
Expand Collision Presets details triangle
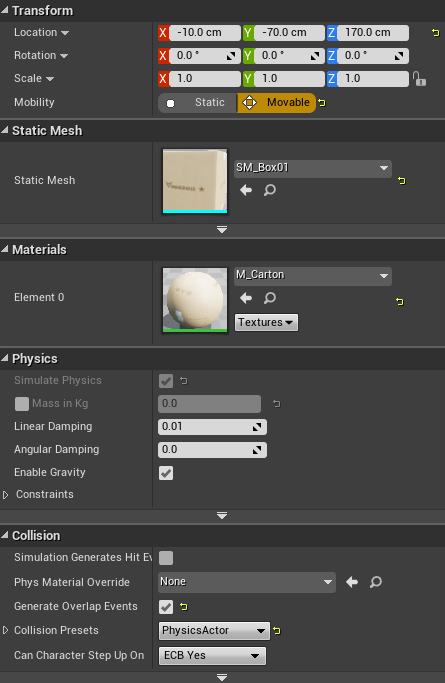point(6,630)
